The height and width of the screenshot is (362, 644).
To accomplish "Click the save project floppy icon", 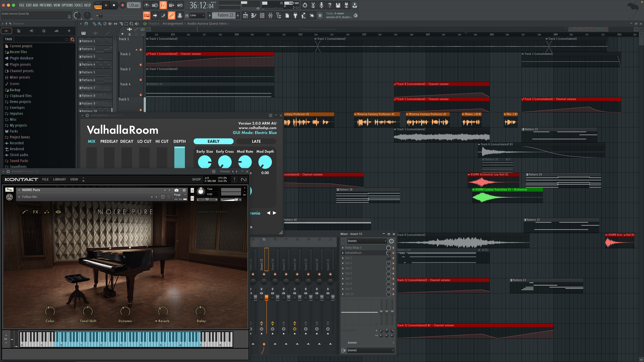I will (338, 5).
